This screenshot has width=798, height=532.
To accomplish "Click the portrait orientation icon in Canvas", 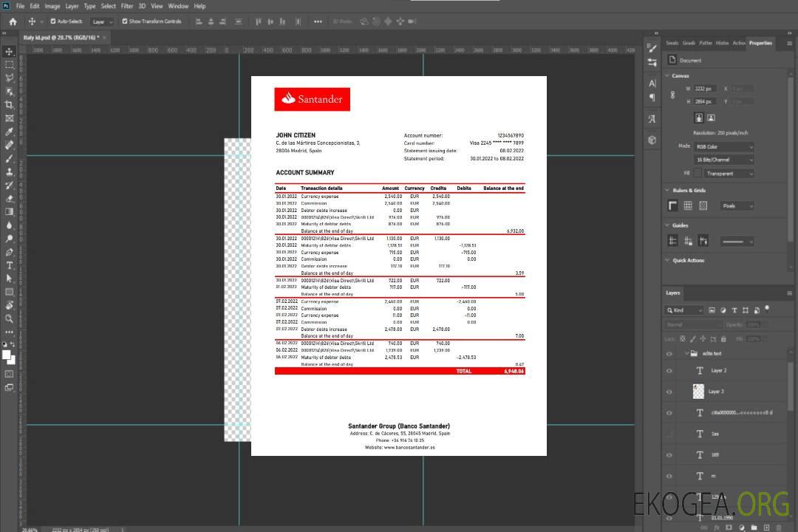I will click(x=699, y=118).
